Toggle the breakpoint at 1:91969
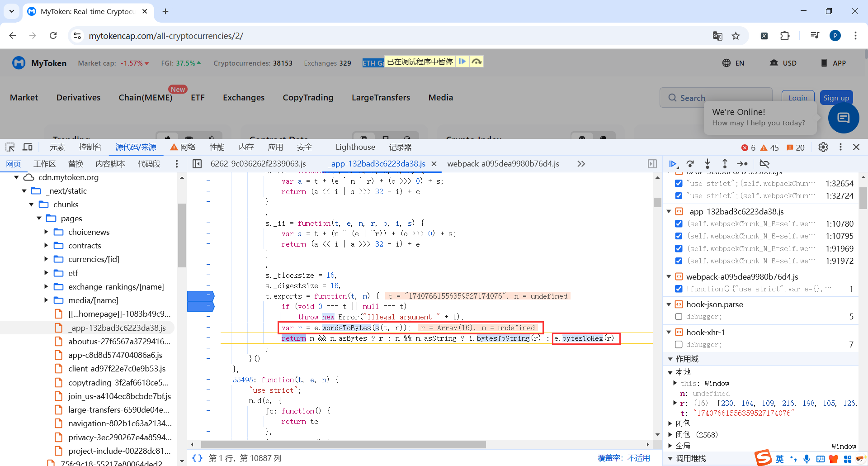Screen dimensions: 868x466 (679, 249)
